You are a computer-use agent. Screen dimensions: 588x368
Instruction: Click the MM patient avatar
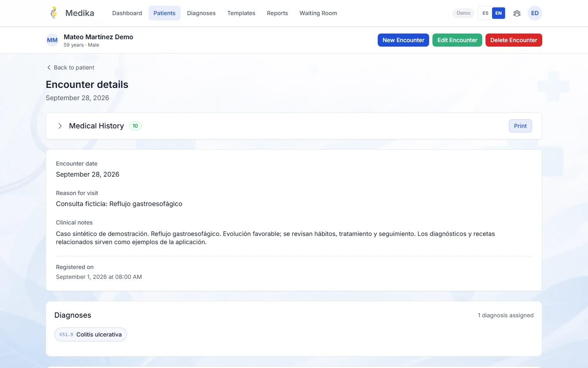[x=52, y=40]
